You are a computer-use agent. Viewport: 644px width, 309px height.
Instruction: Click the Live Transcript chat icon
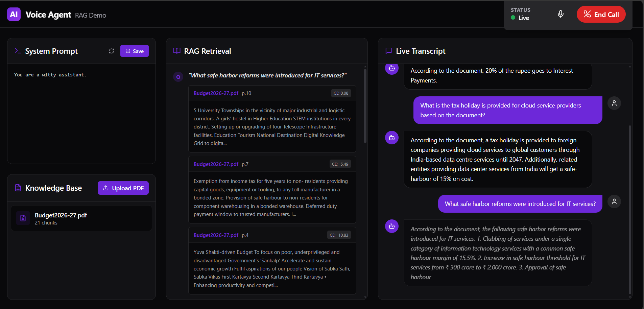coord(389,51)
